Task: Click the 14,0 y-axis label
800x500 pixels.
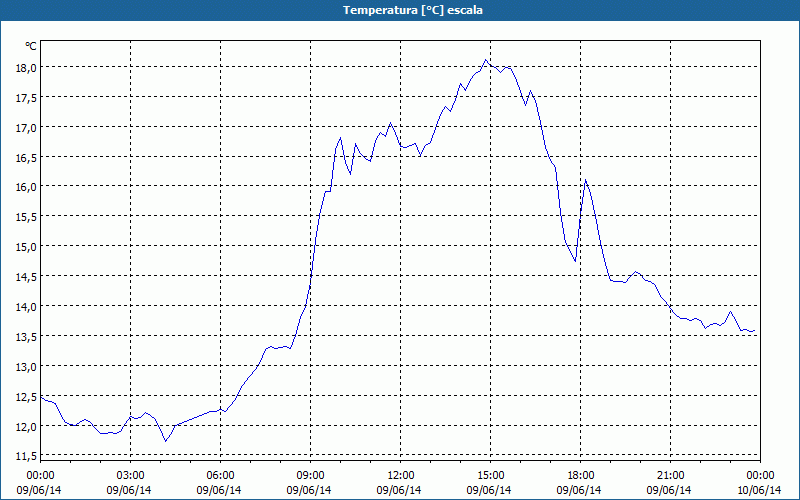Action: point(26,307)
